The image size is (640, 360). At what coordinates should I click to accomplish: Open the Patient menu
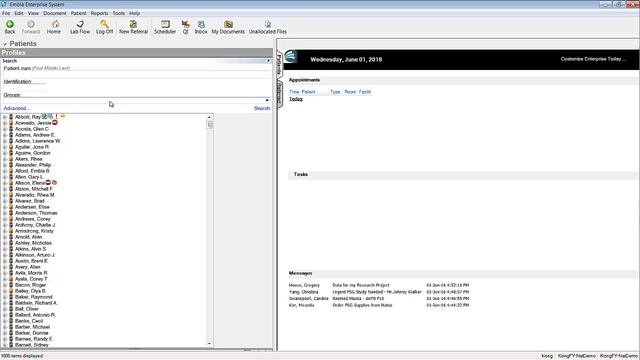pos(78,13)
